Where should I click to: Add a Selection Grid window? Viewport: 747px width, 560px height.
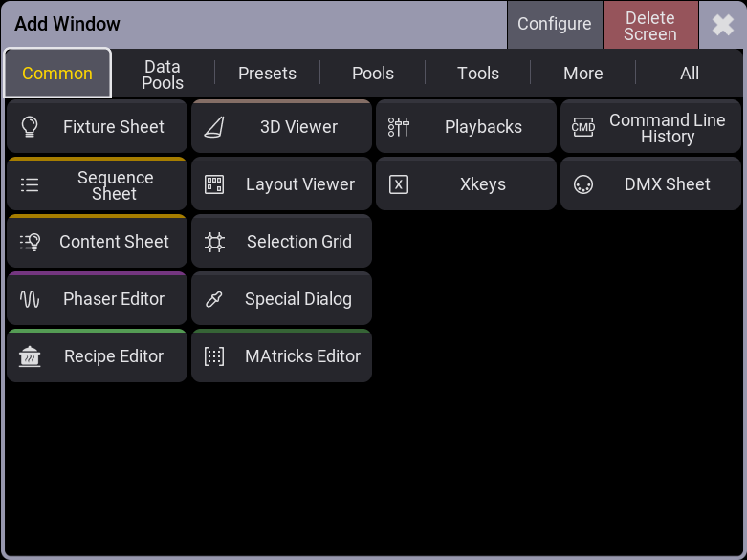point(281,241)
